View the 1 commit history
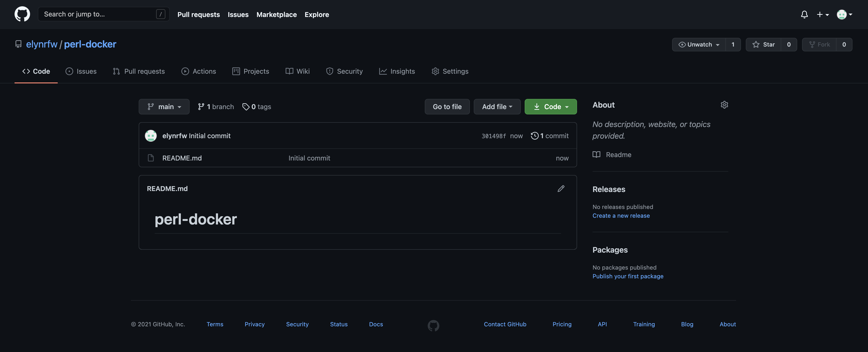Image resolution: width=868 pixels, height=352 pixels. (x=550, y=136)
